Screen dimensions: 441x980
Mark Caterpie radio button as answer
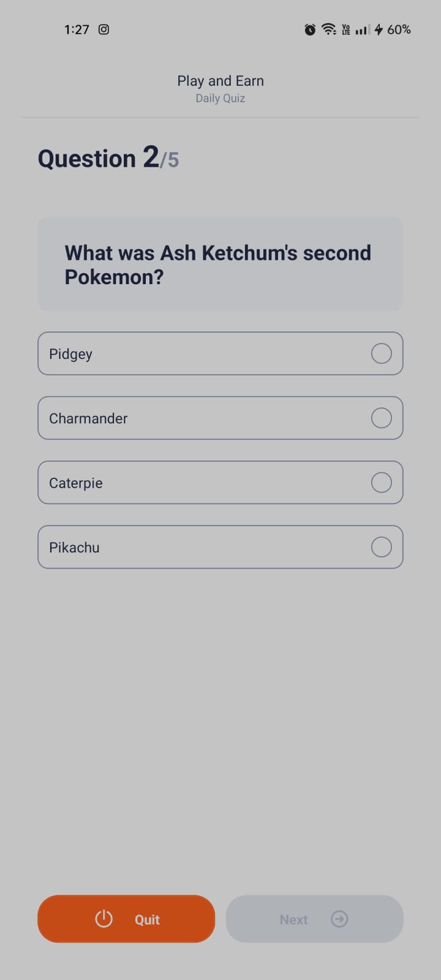[x=381, y=483]
